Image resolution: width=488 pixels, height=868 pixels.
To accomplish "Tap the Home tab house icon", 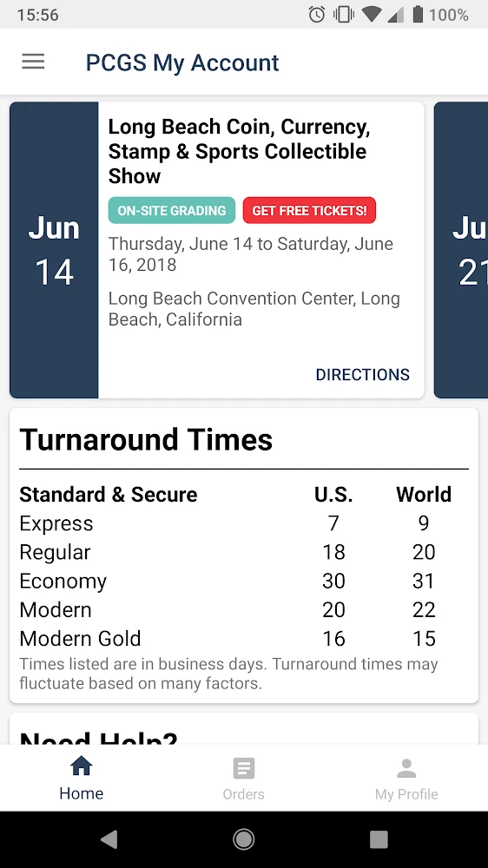I will 82,766.
